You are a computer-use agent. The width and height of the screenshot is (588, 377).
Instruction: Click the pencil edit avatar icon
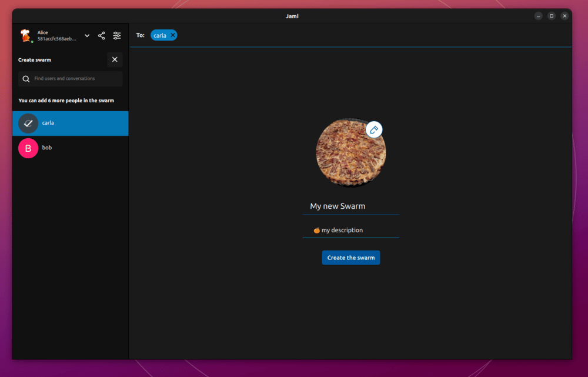[x=374, y=130]
